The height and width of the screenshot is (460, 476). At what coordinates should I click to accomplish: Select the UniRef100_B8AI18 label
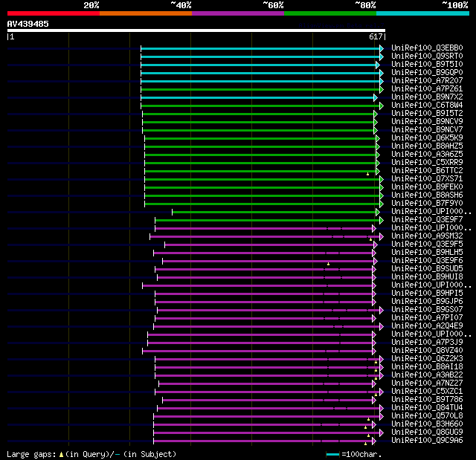[427, 367]
